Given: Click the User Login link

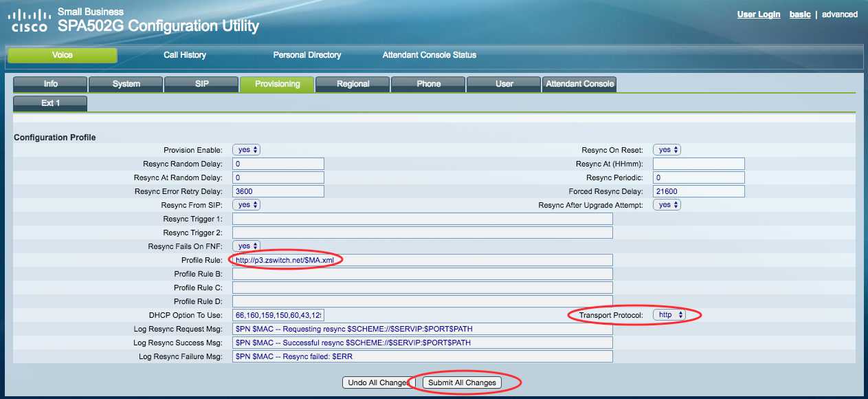Looking at the screenshot, I should point(758,14).
